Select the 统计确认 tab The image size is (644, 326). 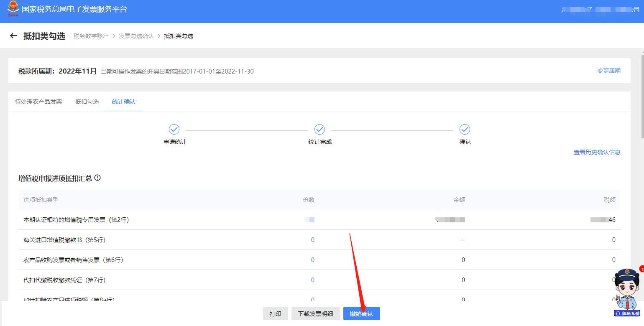[123, 101]
